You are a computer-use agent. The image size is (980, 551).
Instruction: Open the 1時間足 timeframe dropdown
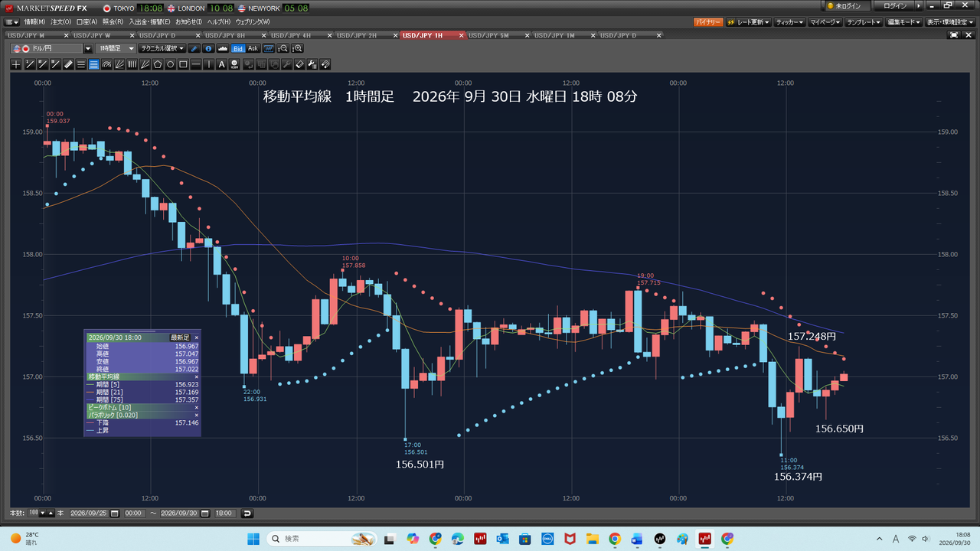click(x=116, y=48)
